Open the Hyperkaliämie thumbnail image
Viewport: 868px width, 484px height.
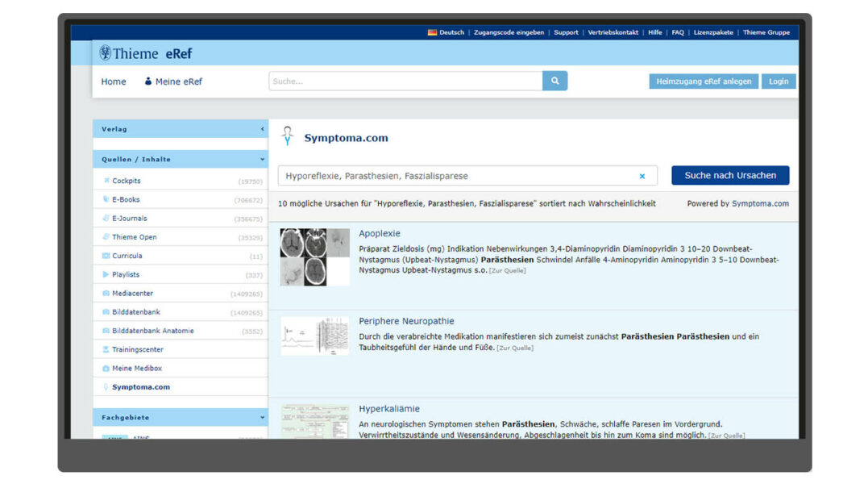(314, 422)
